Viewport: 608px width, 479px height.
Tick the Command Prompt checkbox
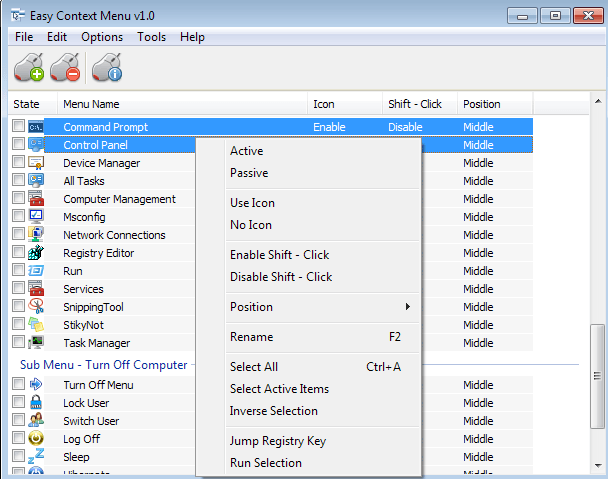pos(18,127)
